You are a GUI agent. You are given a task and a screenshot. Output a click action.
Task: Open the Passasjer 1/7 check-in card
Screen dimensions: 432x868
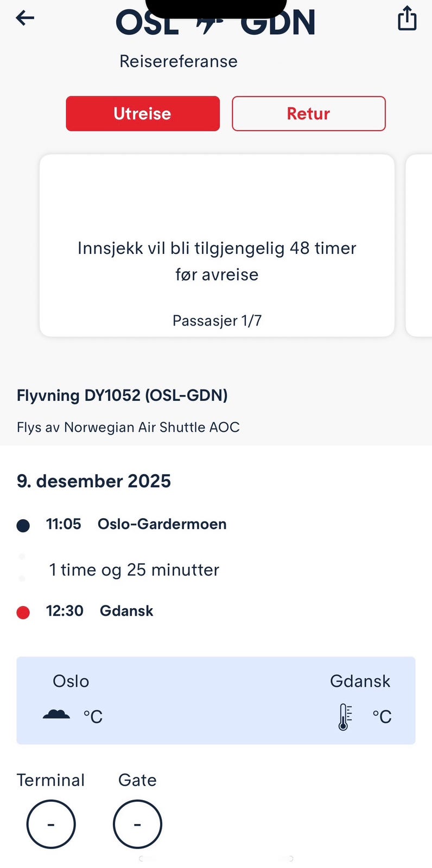(217, 245)
